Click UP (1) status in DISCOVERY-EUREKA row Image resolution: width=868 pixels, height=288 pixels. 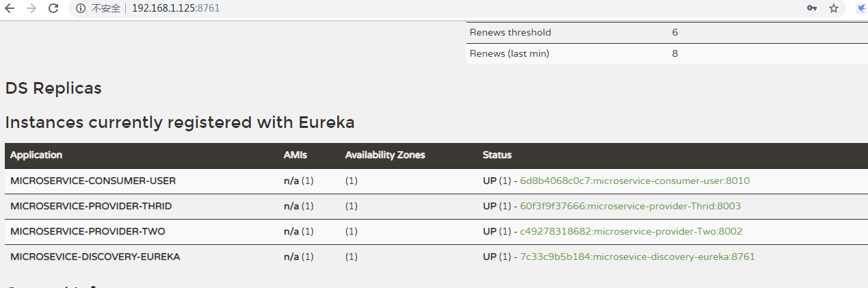pos(497,257)
